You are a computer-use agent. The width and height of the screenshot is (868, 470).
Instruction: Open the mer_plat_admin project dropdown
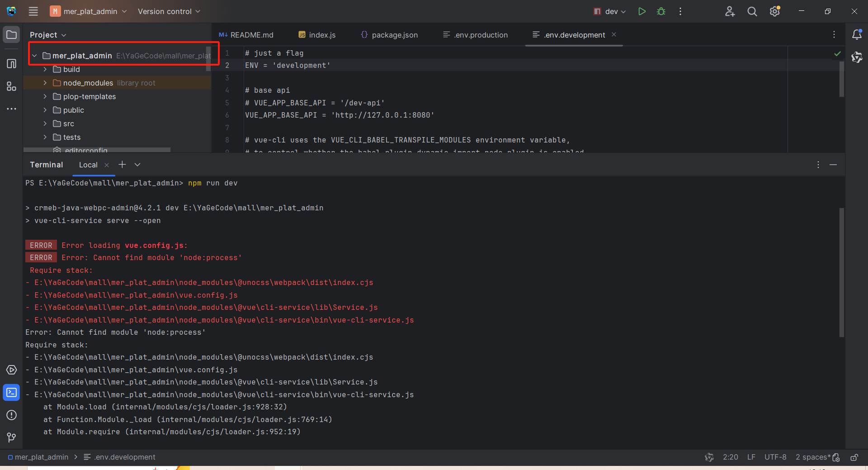coord(89,11)
